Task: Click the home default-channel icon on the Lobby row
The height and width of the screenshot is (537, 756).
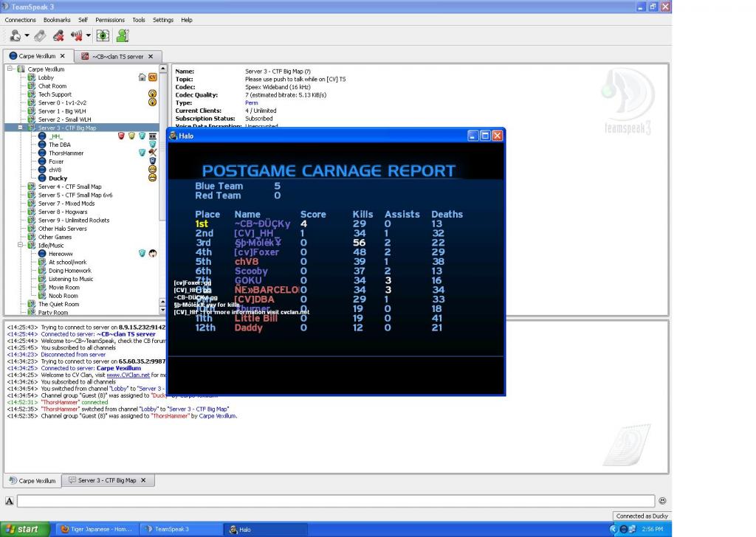Action: (142, 77)
